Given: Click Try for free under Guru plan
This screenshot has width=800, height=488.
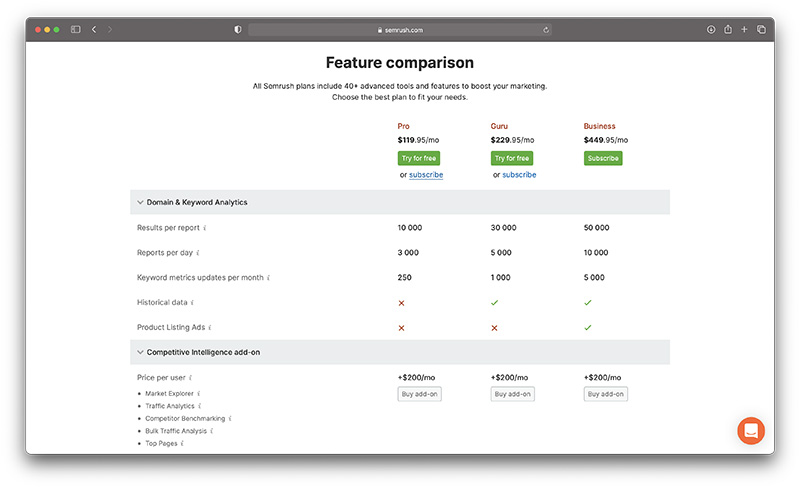Looking at the screenshot, I should pyautogui.click(x=511, y=158).
